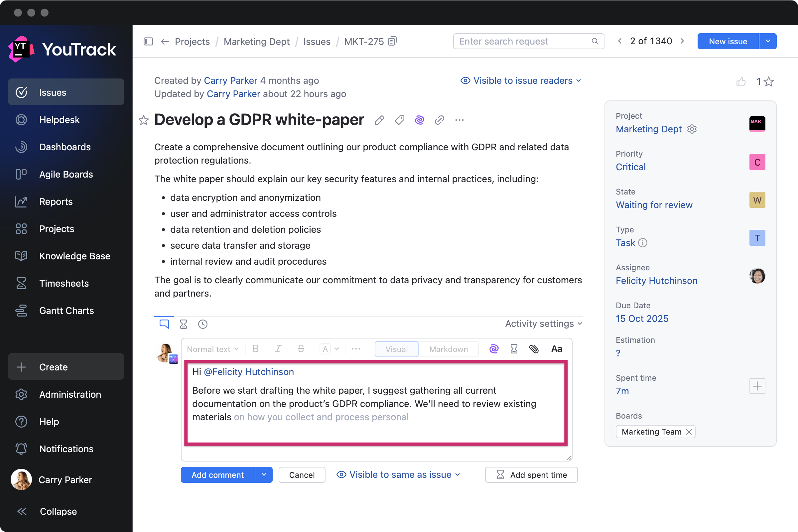The width and height of the screenshot is (798, 532).
Task: Switch to the history clock activity tab
Action: click(x=202, y=325)
